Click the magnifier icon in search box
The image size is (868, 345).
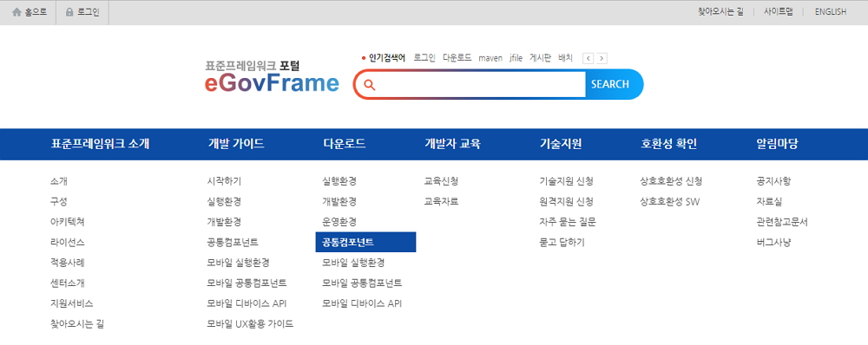tap(370, 85)
